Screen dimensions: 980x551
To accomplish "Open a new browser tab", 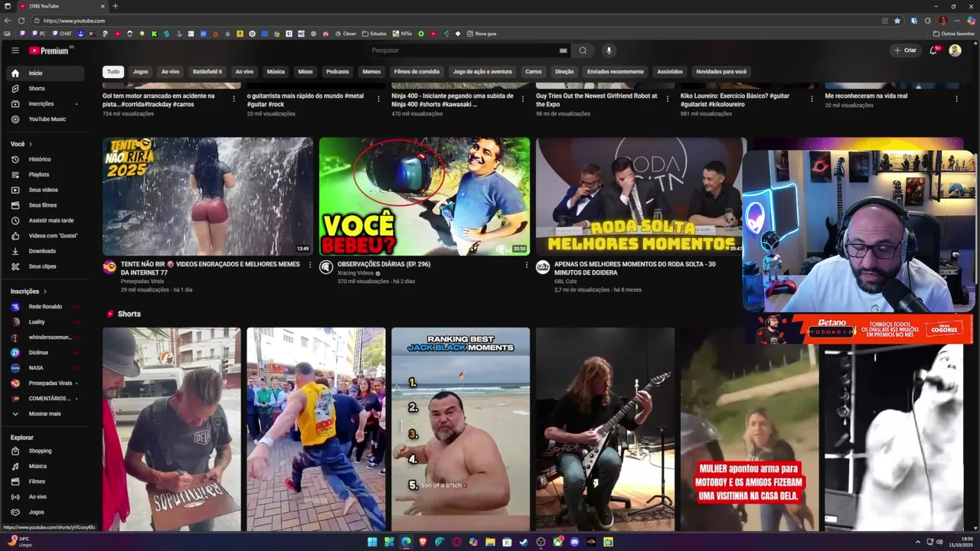I will pyautogui.click(x=116, y=6).
